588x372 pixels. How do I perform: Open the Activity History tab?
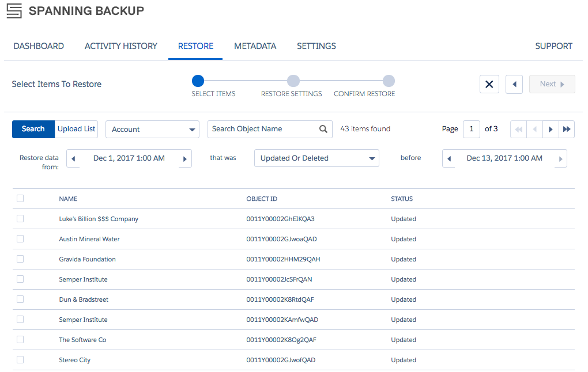(x=120, y=46)
